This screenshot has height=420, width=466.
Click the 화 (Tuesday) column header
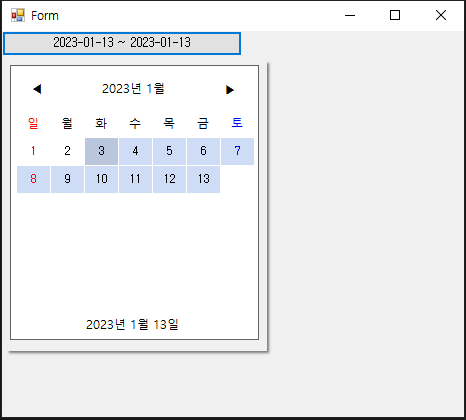tap(101, 123)
